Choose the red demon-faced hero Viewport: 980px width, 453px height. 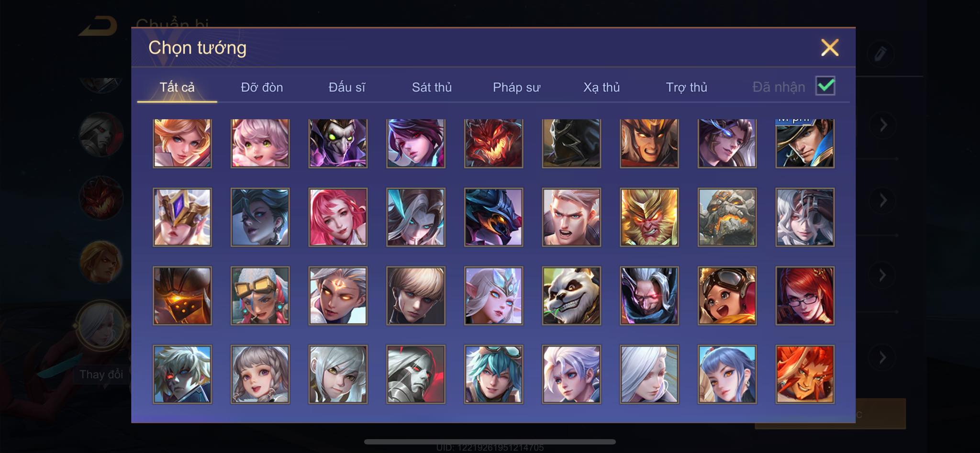493,143
